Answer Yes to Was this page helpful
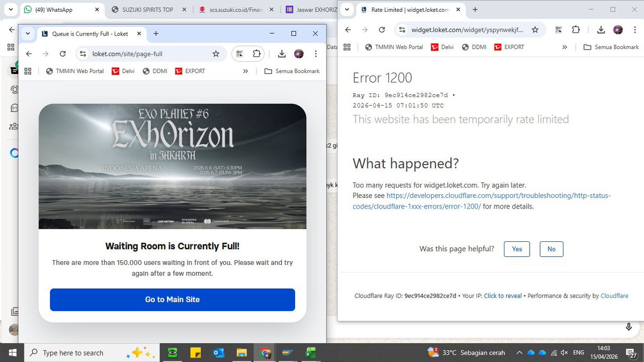 [517, 249]
